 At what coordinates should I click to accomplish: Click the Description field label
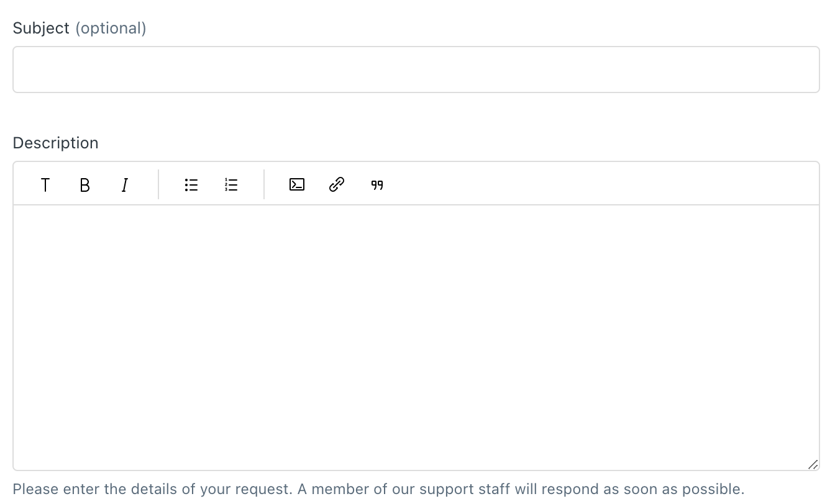point(56,143)
